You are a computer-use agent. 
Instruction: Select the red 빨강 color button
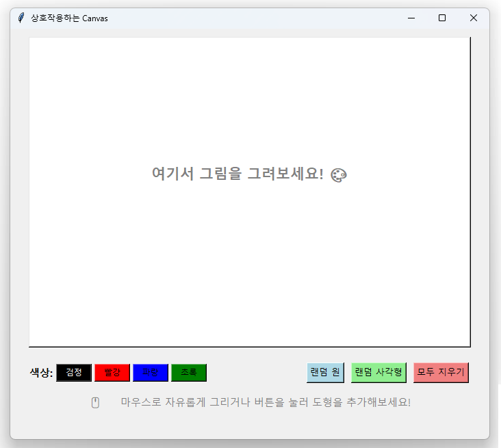pyautogui.click(x=112, y=372)
